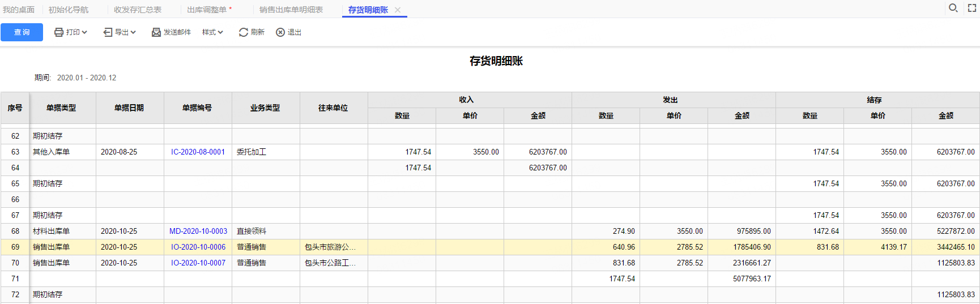Click the export icon in toolbar
980x304 pixels.
[x=108, y=32]
